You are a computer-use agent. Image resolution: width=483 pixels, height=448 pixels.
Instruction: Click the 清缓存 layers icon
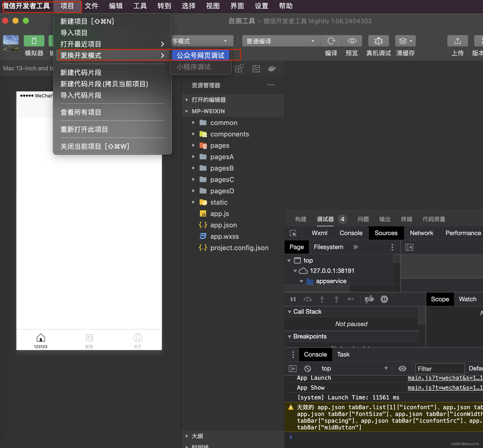[405, 41]
